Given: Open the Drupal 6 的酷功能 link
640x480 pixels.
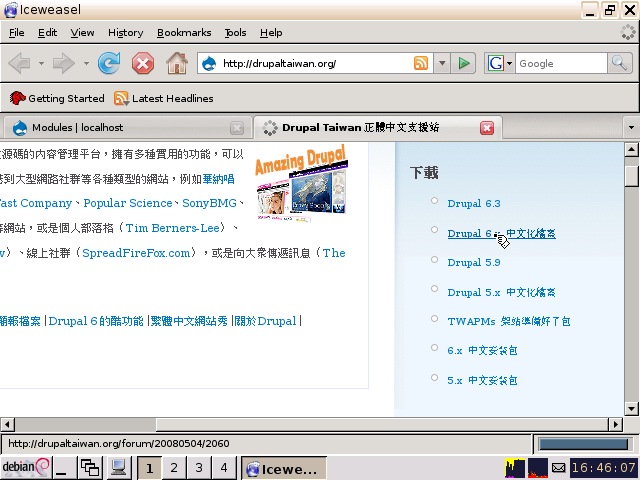Looking at the screenshot, I should click(x=96, y=321).
